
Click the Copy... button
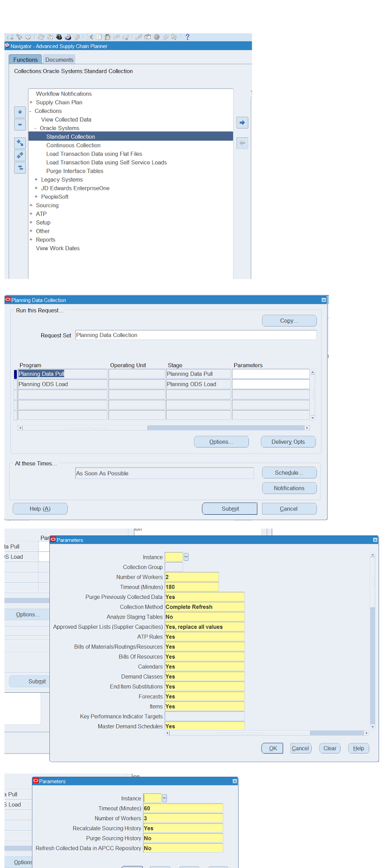click(x=289, y=321)
